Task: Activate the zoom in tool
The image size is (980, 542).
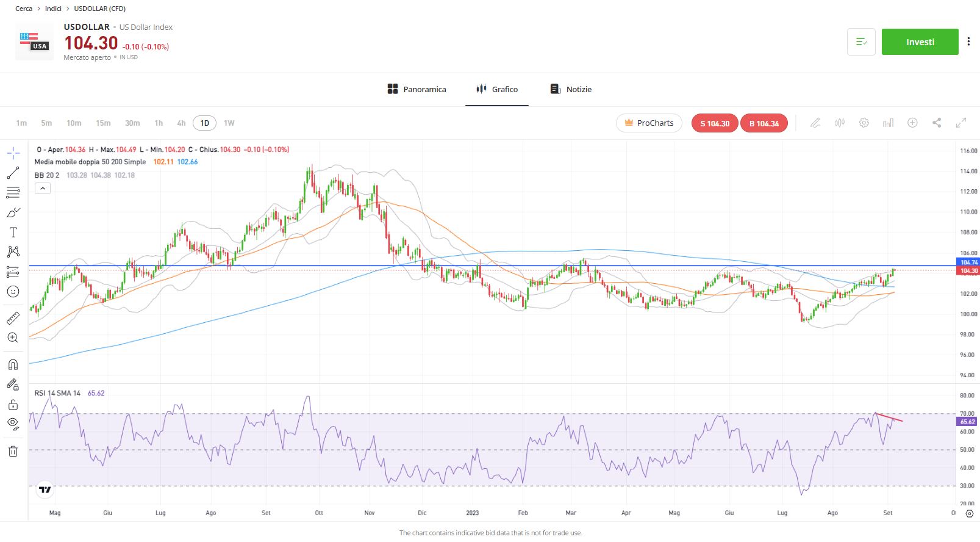Action: (13, 338)
